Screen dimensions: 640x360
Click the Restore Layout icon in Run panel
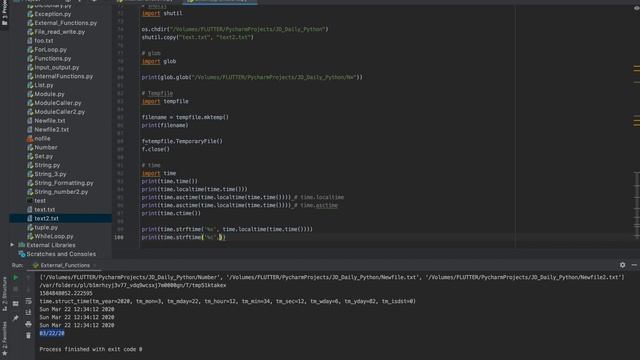[x=16, y=304]
